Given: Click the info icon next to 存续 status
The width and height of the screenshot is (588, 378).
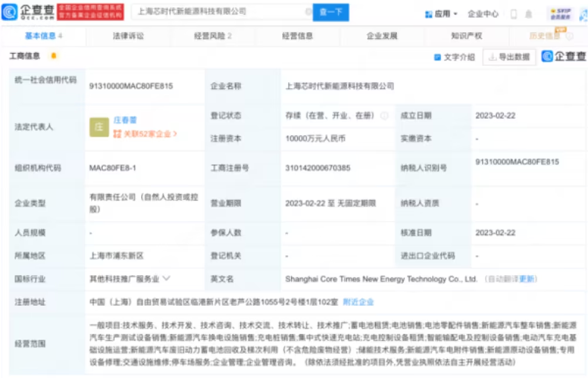Looking at the screenshot, I should coord(384,116).
